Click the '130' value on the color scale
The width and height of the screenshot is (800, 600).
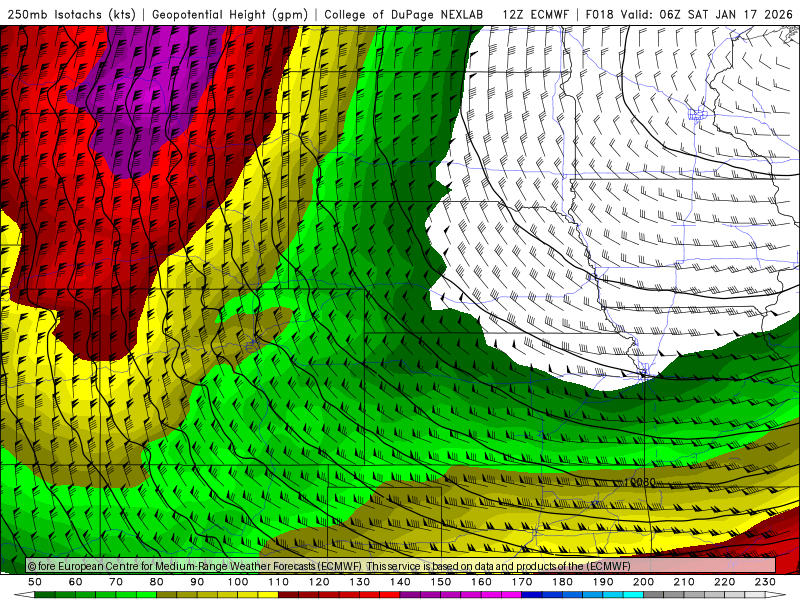tap(360, 582)
